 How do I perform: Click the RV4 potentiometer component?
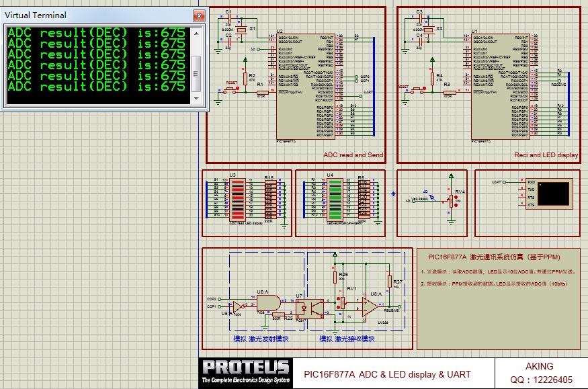click(x=452, y=200)
